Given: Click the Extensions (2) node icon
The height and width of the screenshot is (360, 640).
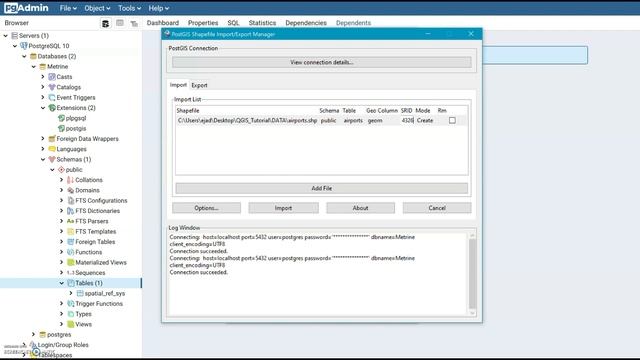Looking at the screenshot, I should [x=52, y=108].
